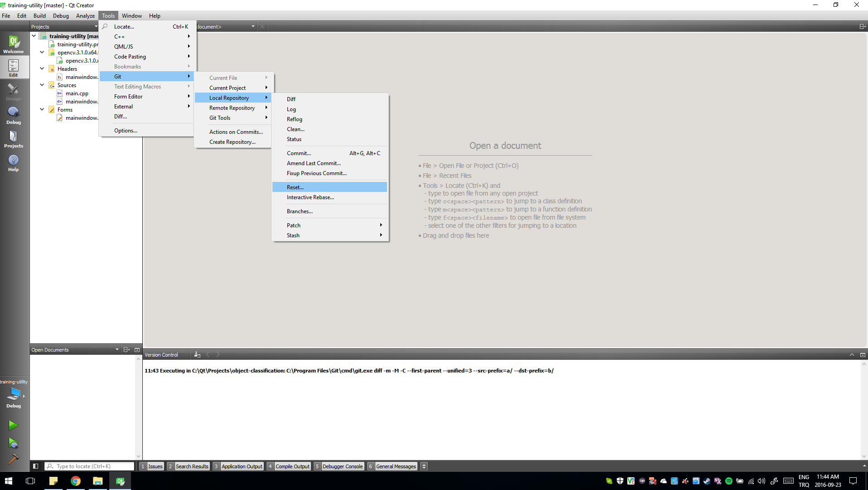Start debugging with the bug-arrow icon
The height and width of the screenshot is (490, 868).
coord(14,443)
